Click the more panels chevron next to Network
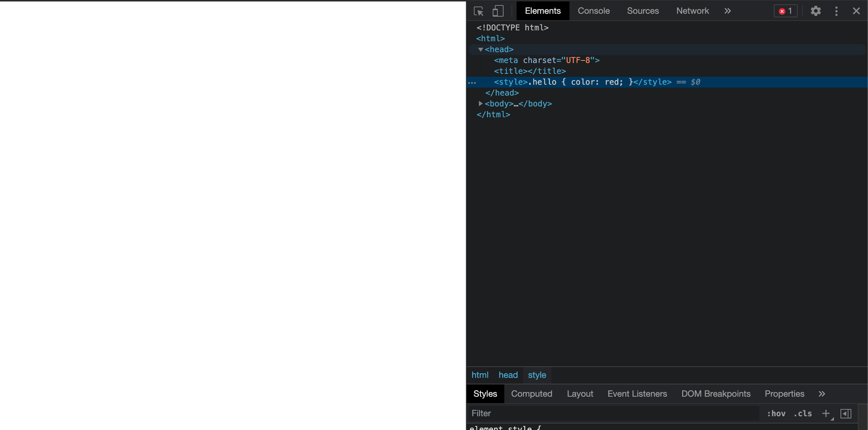868x430 pixels. [728, 11]
